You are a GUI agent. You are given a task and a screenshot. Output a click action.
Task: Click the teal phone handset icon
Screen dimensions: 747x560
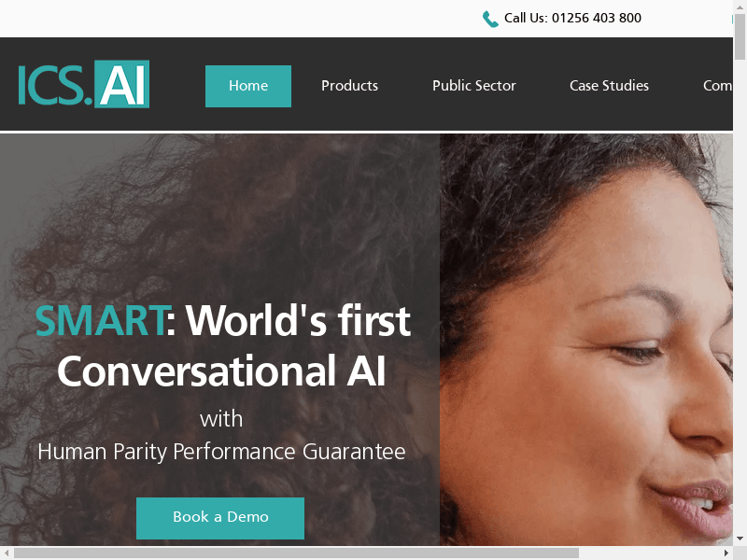[x=490, y=19]
